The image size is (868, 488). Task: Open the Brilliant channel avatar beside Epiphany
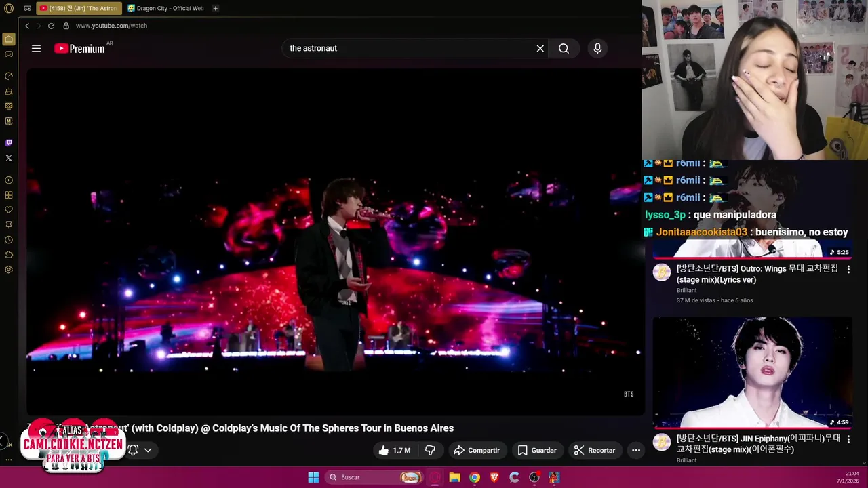[662, 443]
